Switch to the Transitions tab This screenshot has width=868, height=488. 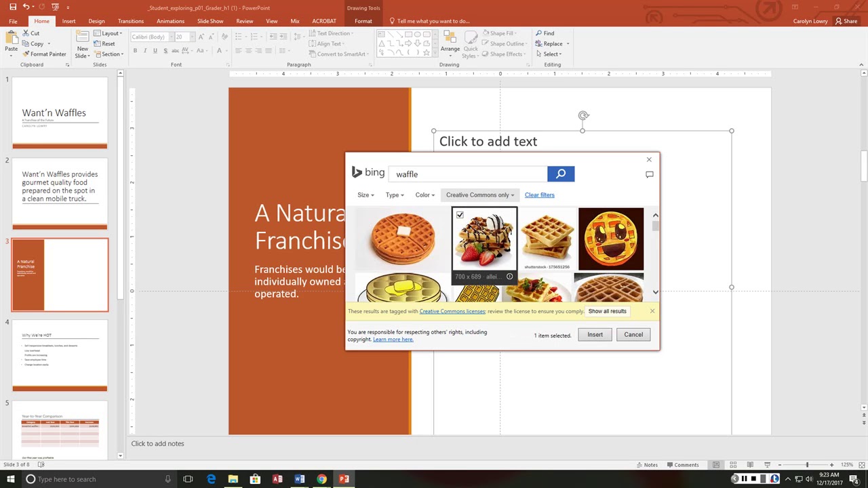pos(131,21)
